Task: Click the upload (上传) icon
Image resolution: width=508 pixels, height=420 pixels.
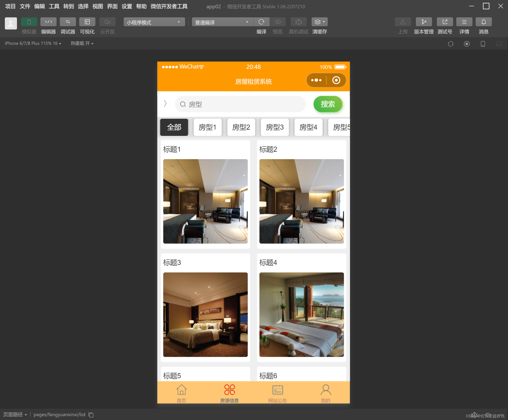Action: point(403,22)
